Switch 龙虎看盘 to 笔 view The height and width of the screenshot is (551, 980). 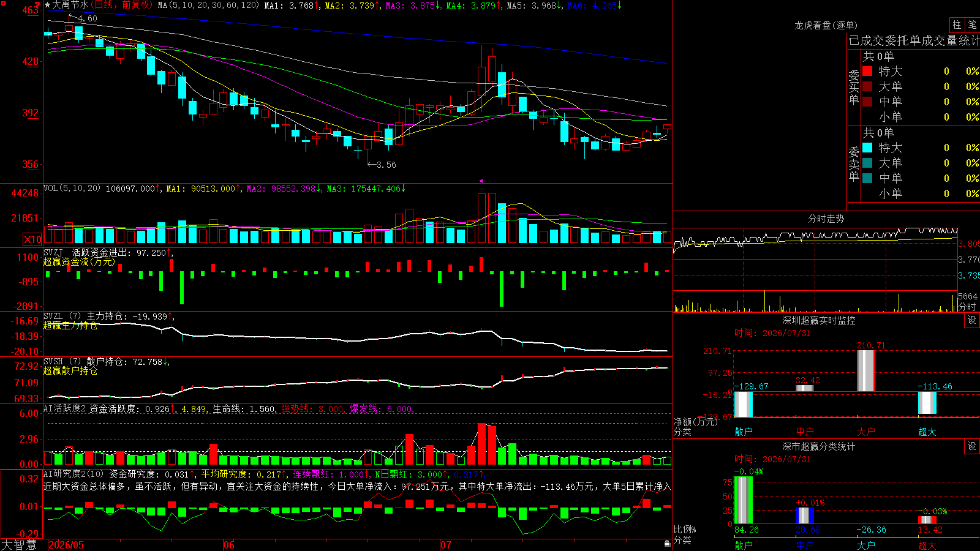972,24
